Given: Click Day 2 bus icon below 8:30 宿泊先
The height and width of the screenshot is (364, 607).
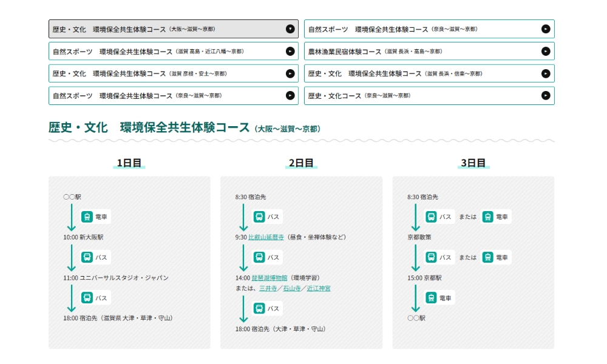Looking at the screenshot, I should tap(259, 217).
